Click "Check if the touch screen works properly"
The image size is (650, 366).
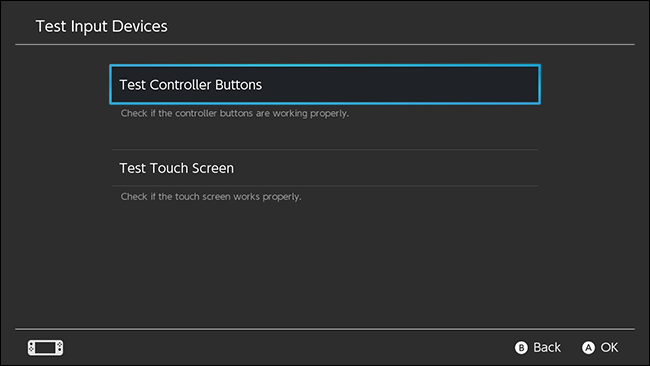(x=211, y=197)
